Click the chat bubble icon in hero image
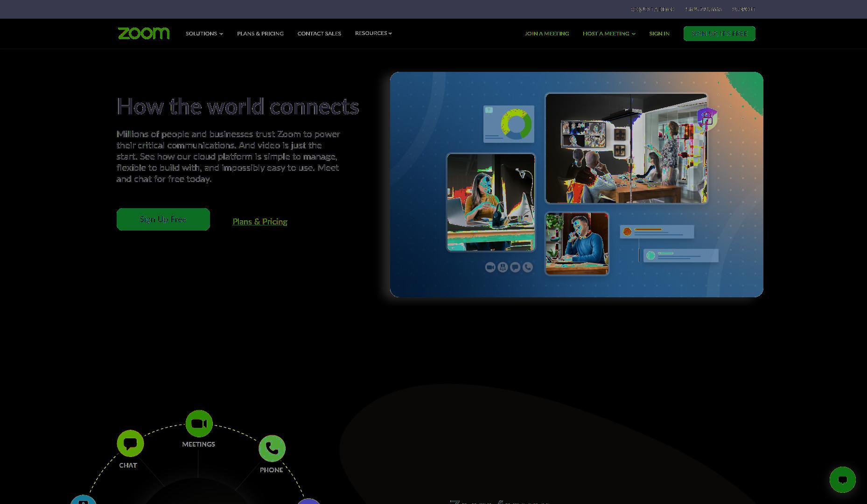 coord(515,267)
